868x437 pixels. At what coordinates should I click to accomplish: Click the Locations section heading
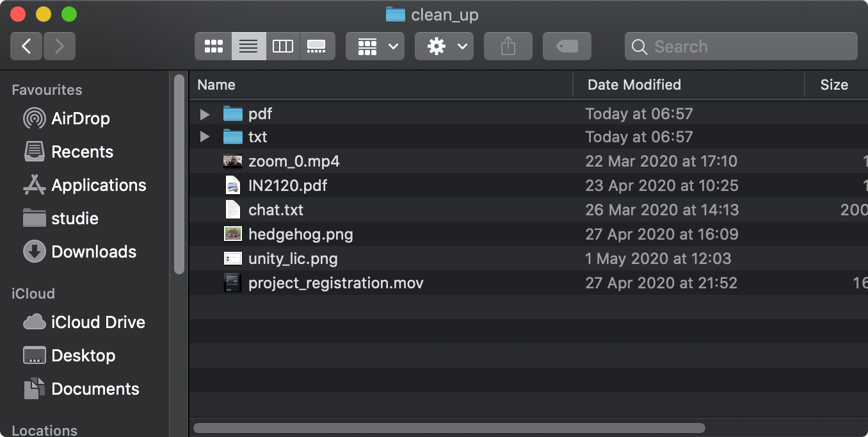click(44, 430)
